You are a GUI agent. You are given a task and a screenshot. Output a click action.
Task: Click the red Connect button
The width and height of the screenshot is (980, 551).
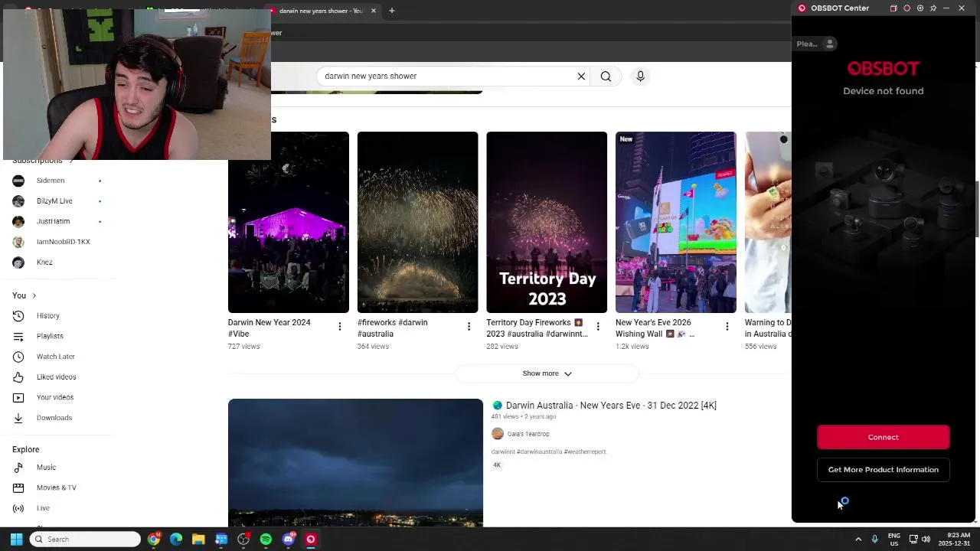pyautogui.click(x=883, y=437)
